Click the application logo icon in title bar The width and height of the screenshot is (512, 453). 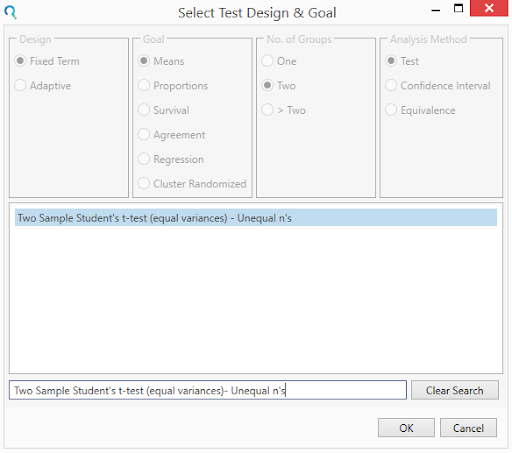pos(11,13)
